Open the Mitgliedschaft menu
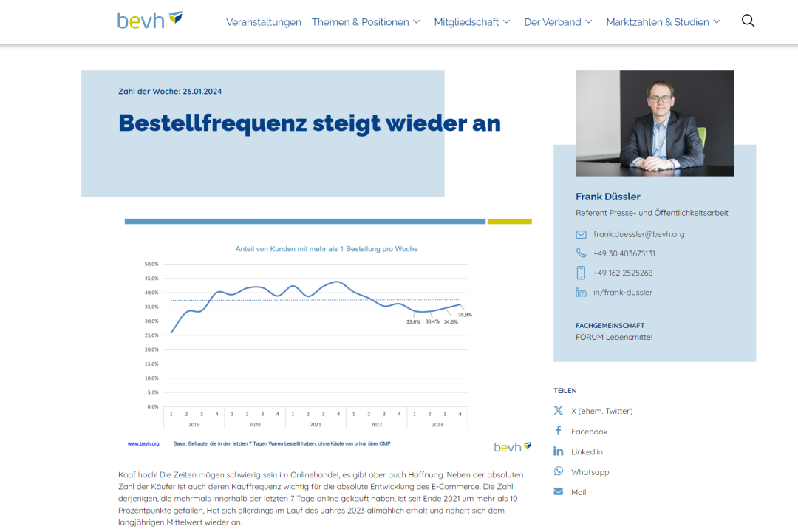This screenshot has height=532, width=798. [x=466, y=22]
